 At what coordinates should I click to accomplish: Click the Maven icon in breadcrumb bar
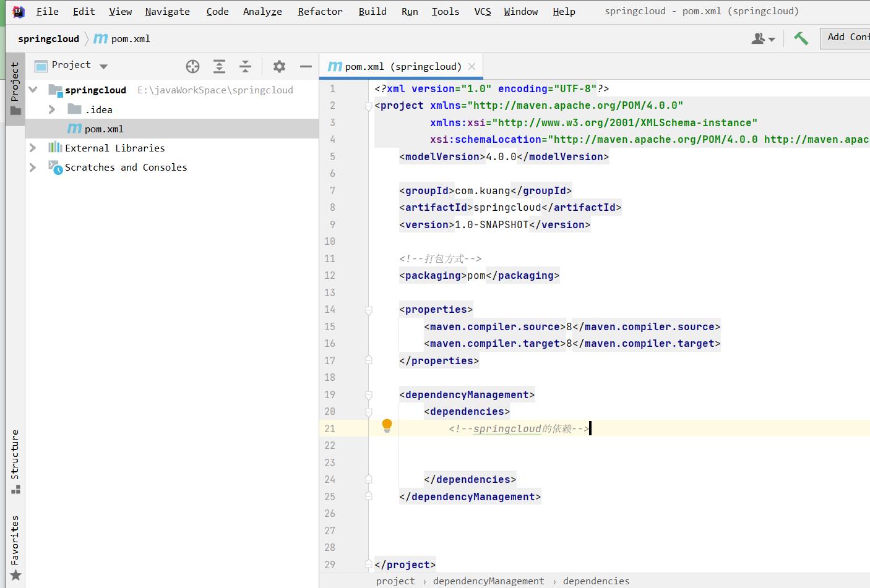tap(100, 38)
